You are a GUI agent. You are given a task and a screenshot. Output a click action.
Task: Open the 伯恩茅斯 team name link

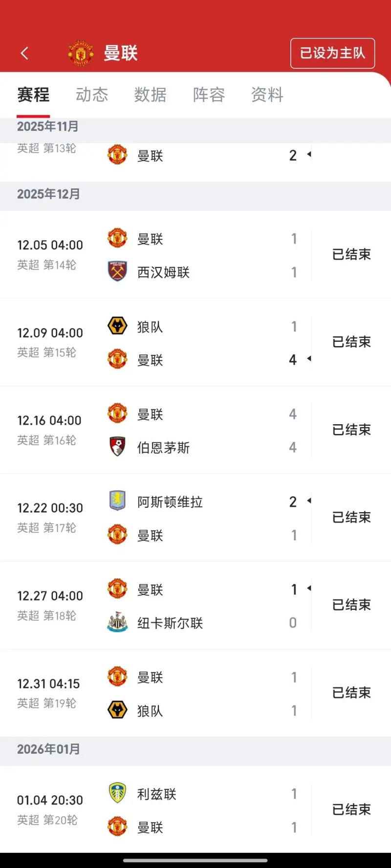tap(163, 448)
